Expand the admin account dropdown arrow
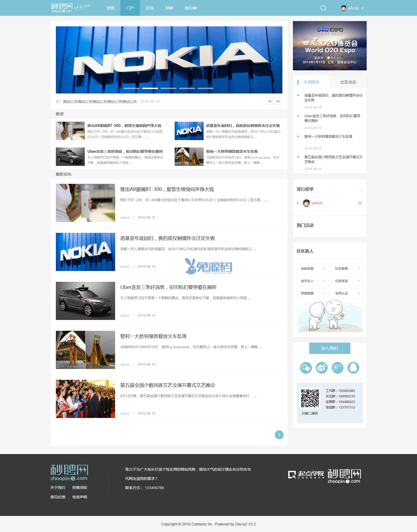 click(x=362, y=8)
